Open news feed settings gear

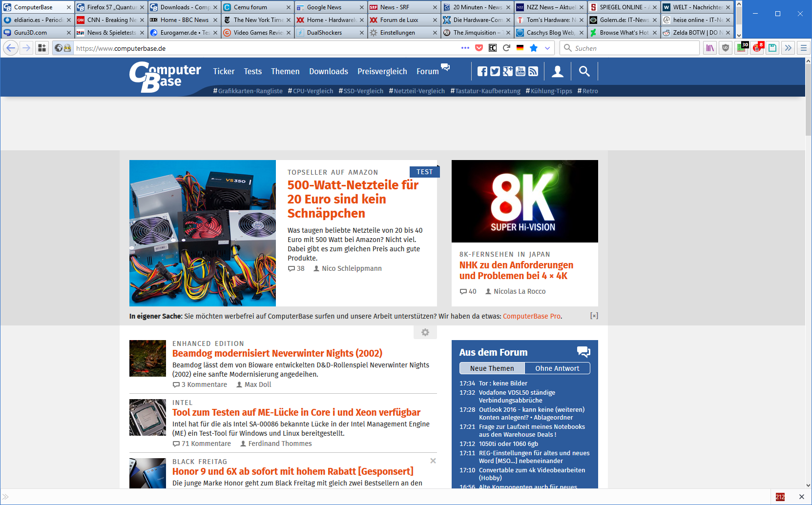point(425,332)
